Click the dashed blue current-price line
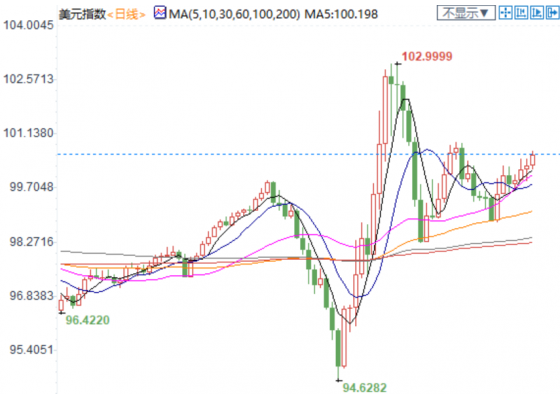This screenshot has width=560, height=400. click(x=308, y=154)
